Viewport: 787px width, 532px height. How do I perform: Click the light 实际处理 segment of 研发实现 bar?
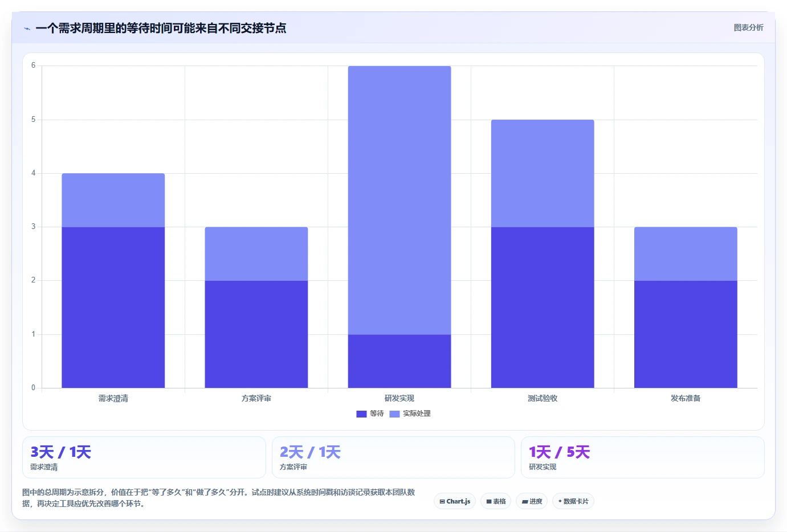click(x=399, y=200)
